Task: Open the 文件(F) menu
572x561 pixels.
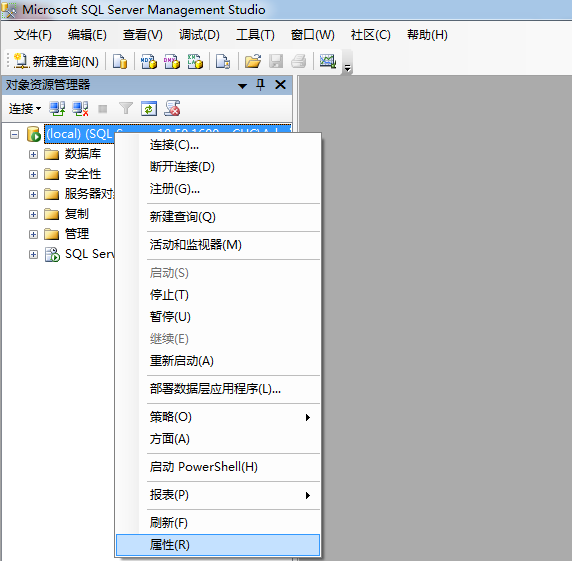Action: pyautogui.click(x=32, y=35)
